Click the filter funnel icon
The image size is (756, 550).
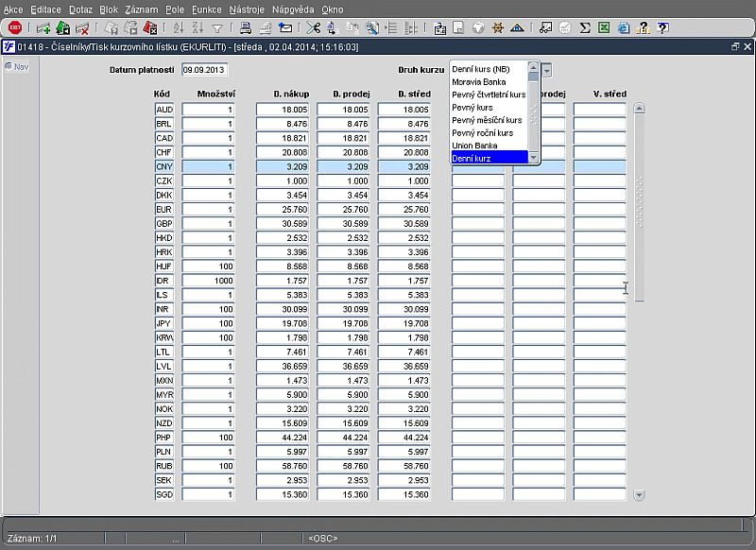(x=217, y=28)
